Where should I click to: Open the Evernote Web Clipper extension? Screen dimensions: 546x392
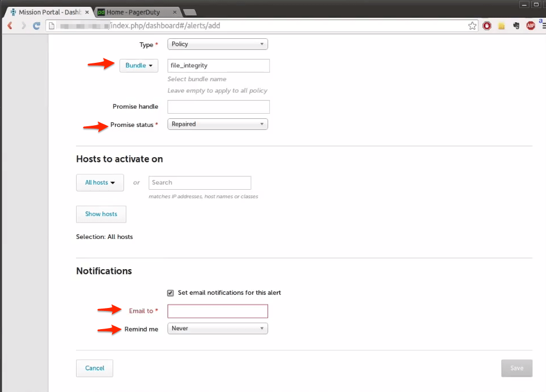click(516, 25)
